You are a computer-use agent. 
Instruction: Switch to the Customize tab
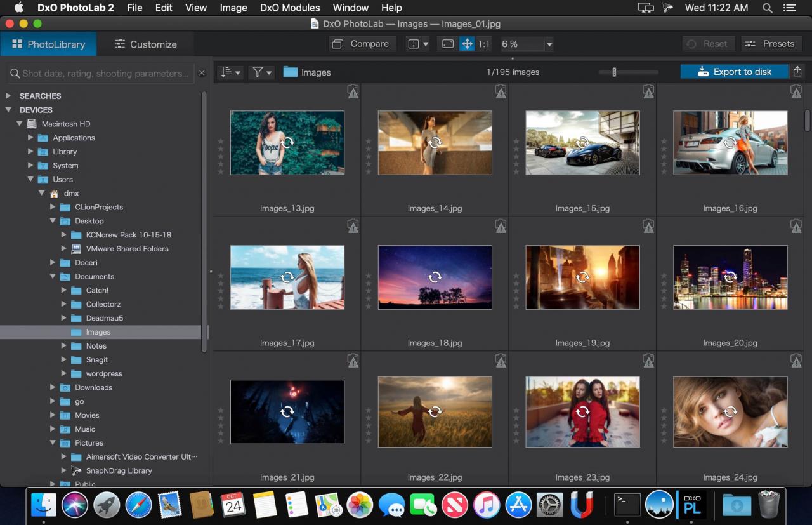tap(146, 44)
